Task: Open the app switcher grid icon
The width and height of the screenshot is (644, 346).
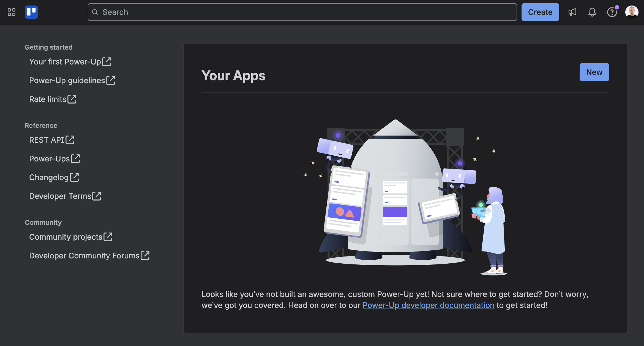Action: 11,12
